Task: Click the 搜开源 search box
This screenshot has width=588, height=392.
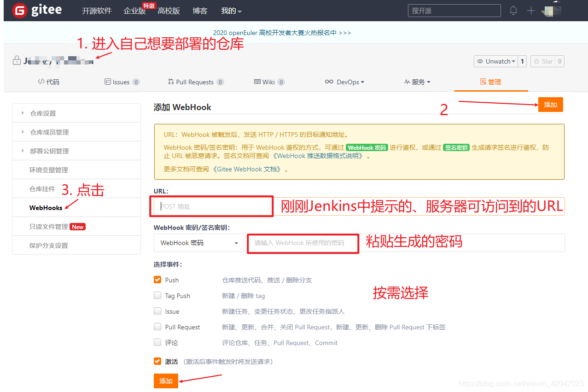Action: click(x=454, y=11)
